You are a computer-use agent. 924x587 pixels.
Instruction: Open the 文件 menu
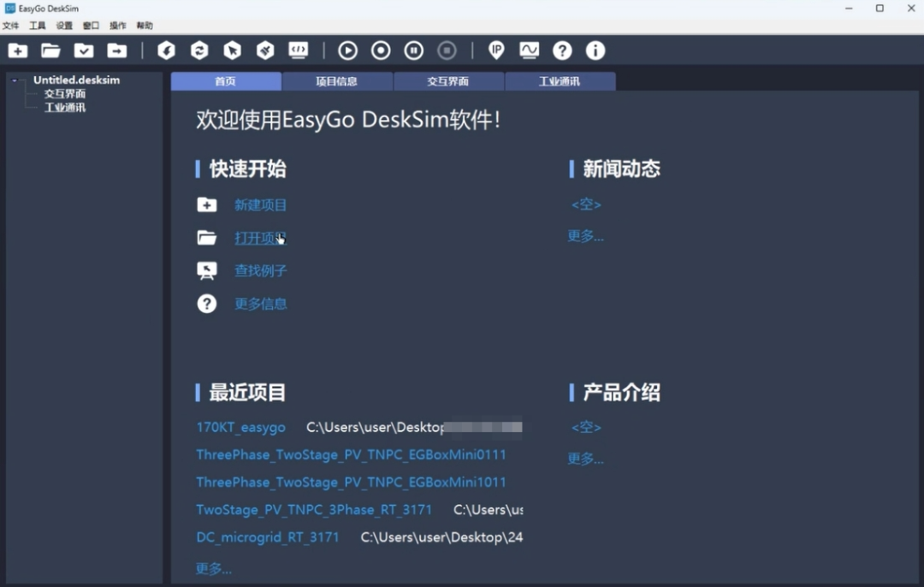[x=10, y=26]
